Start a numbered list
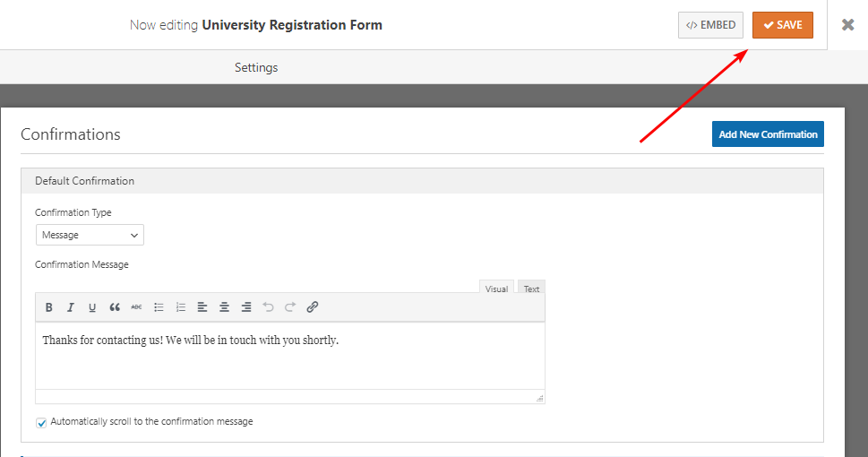 pos(180,307)
